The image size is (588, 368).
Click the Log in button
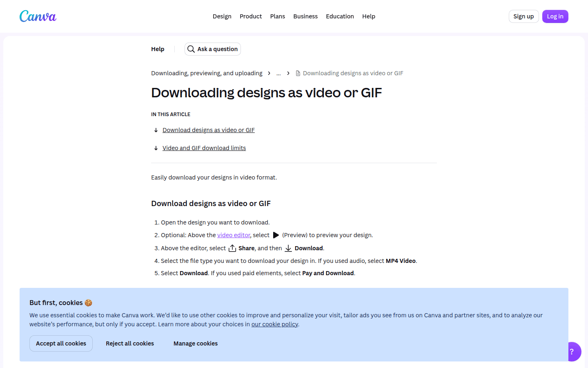(x=555, y=16)
